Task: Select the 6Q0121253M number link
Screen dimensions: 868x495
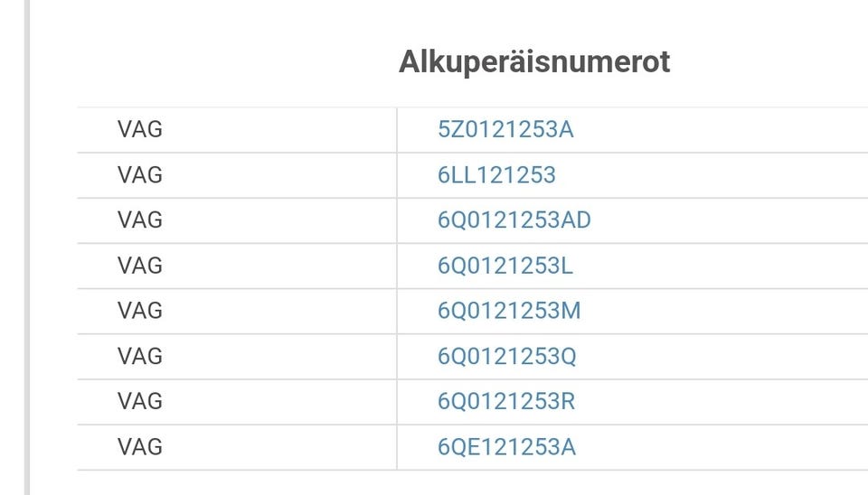Action: coord(509,312)
